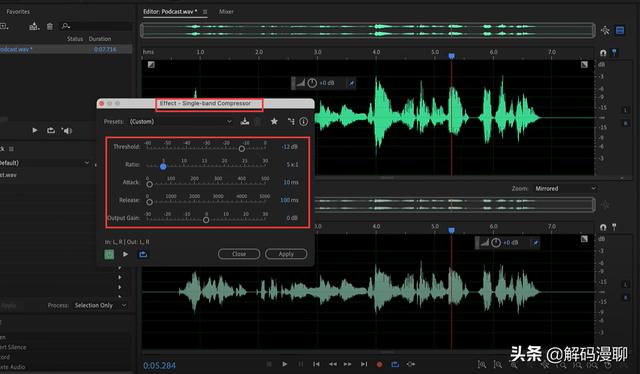Add the compressor effect to Favorites (star)
The height and width of the screenshot is (374, 640).
point(274,121)
